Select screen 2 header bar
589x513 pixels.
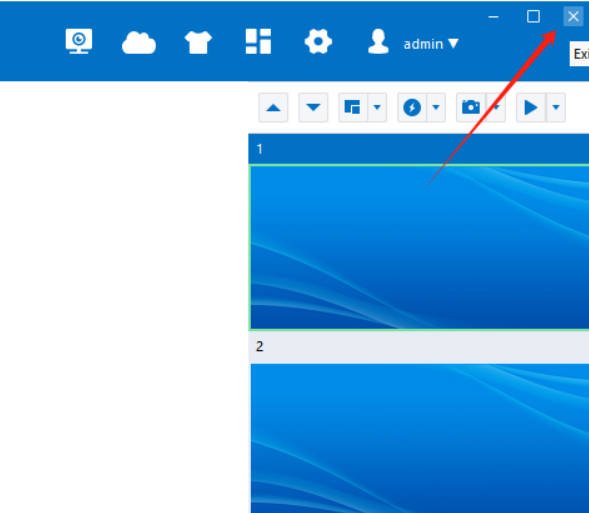point(418,346)
